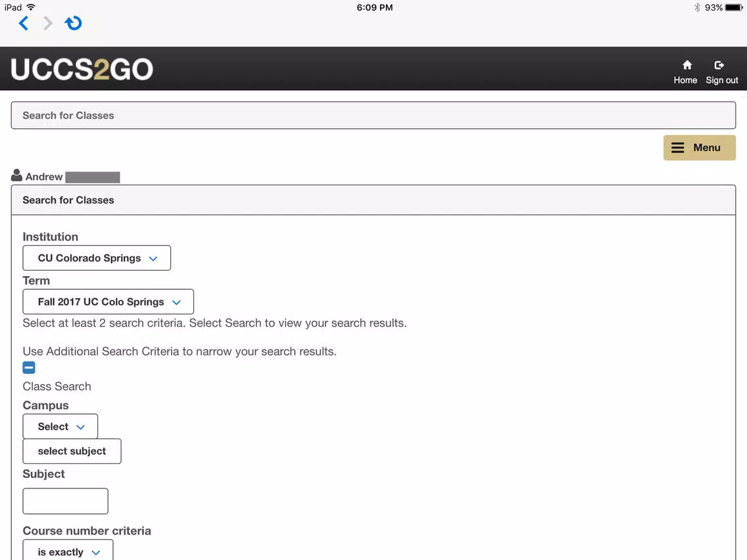Open the Campus Select dropdown

click(x=60, y=427)
